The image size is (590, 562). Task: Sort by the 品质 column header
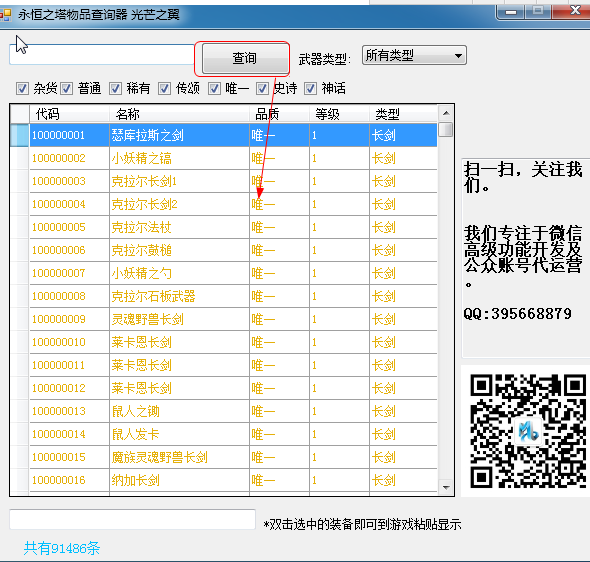click(279, 114)
